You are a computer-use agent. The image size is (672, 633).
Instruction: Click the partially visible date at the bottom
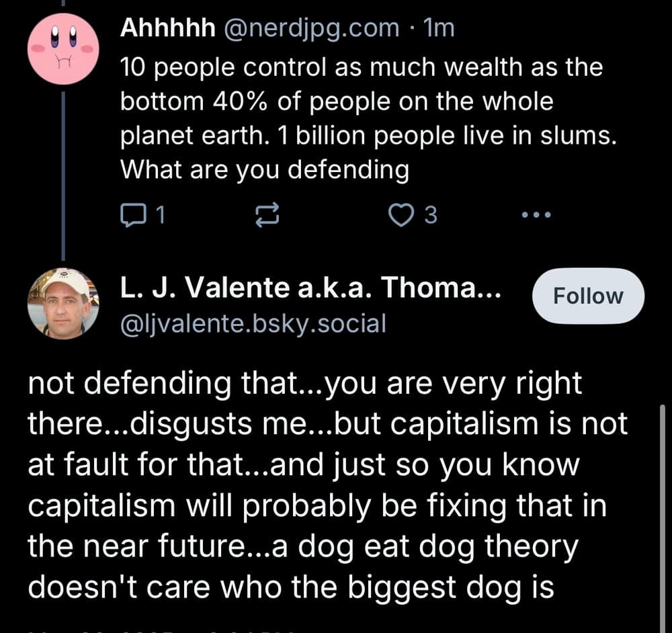point(163,632)
